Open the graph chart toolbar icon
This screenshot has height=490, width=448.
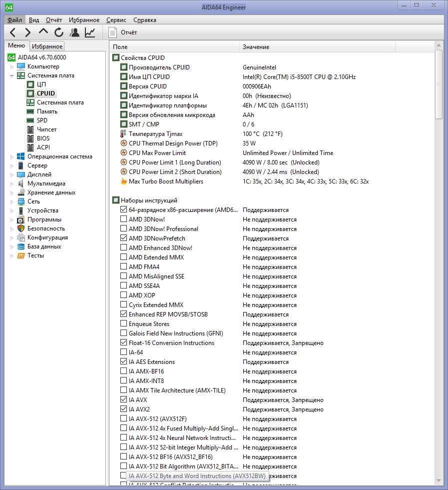(x=90, y=32)
